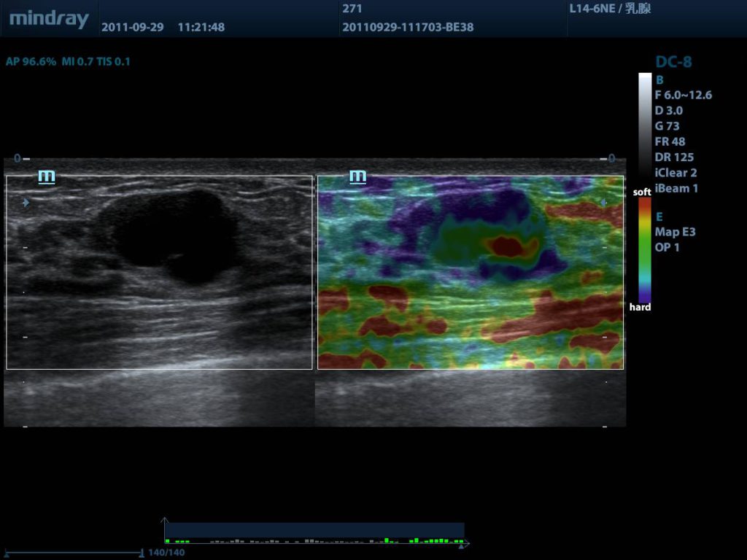Image resolution: width=747 pixels, height=560 pixels.
Task: Click the G 73 gain value
Action: point(667,126)
